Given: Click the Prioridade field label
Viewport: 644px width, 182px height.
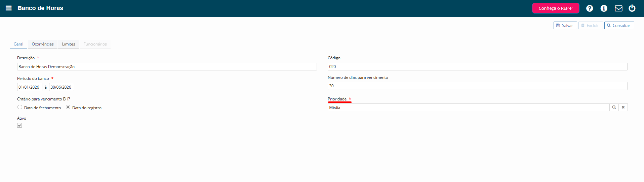Looking at the screenshot, I should (x=337, y=99).
